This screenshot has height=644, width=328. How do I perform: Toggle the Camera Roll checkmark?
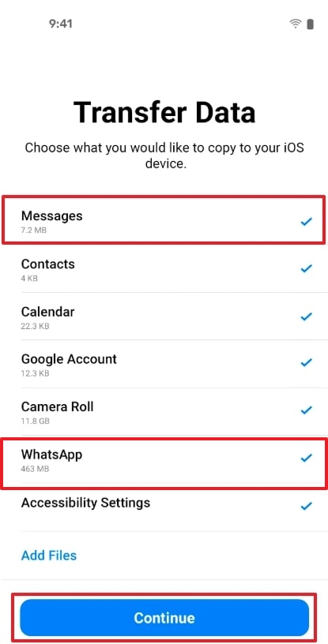(x=306, y=410)
